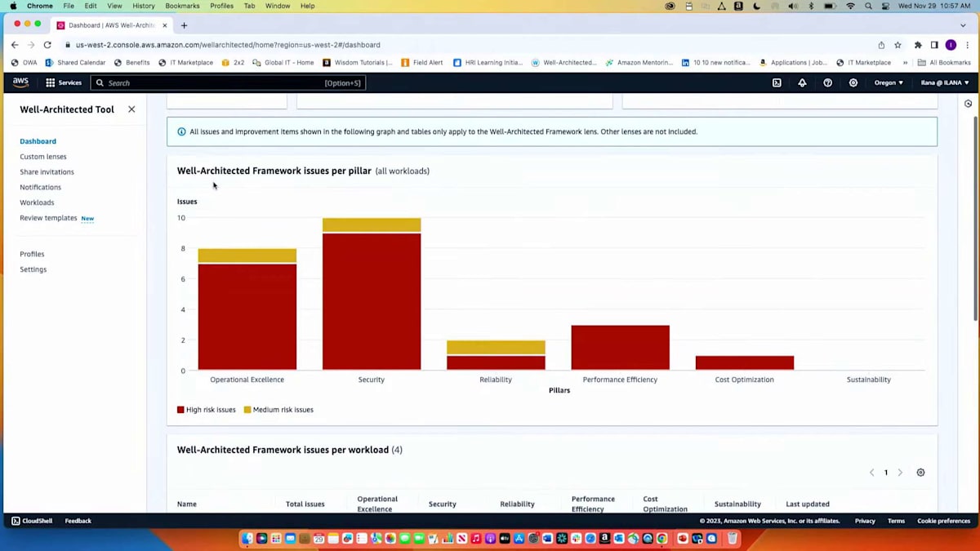The width and height of the screenshot is (980, 551).
Task: Open the AWS Services grid menu
Action: pyautogui.click(x=63, y=82)
